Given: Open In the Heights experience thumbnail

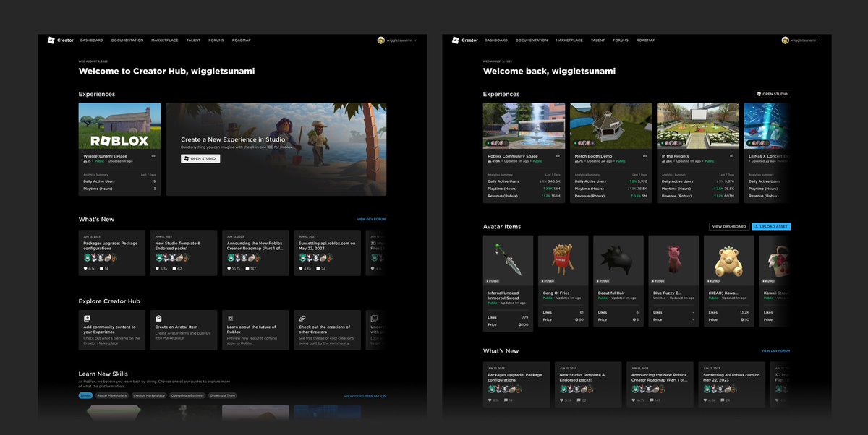Looking at the screenshot, I should pos(698,126).
